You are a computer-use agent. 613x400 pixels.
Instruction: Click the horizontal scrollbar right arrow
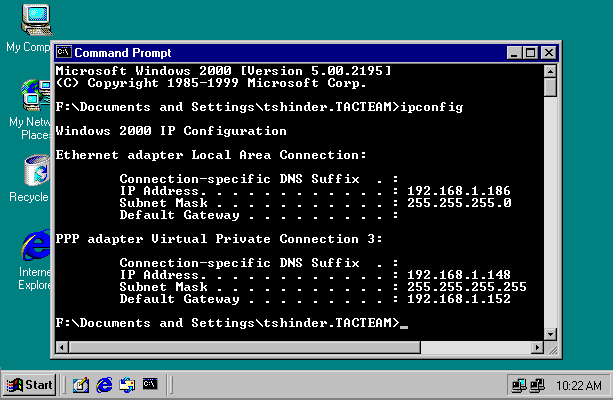click(533, 346)
